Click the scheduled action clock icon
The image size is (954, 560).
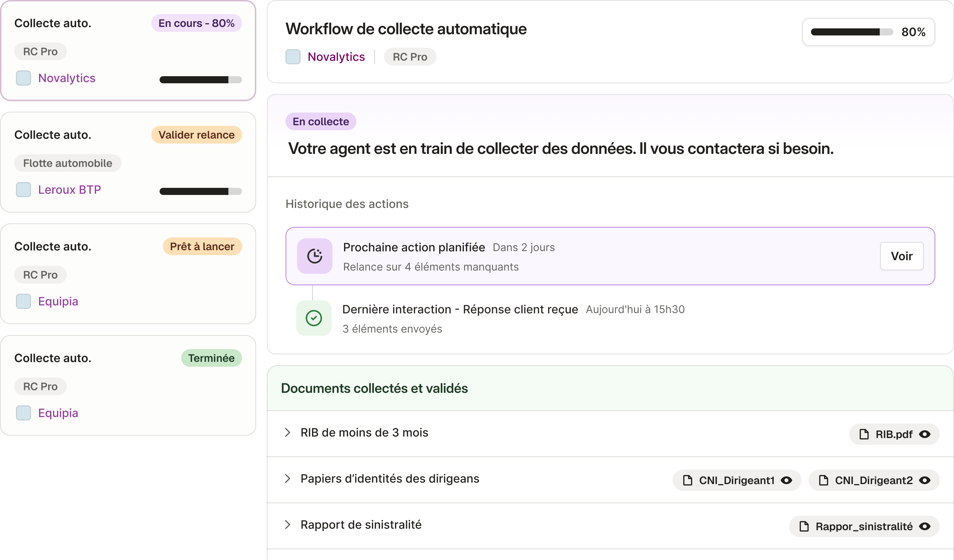click(314, 256)
